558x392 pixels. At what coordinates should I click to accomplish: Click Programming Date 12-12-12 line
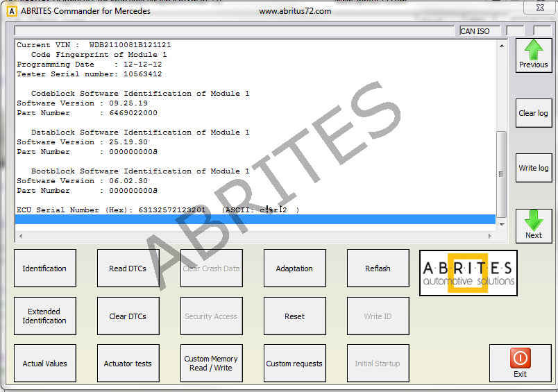(x=90, y=65)
